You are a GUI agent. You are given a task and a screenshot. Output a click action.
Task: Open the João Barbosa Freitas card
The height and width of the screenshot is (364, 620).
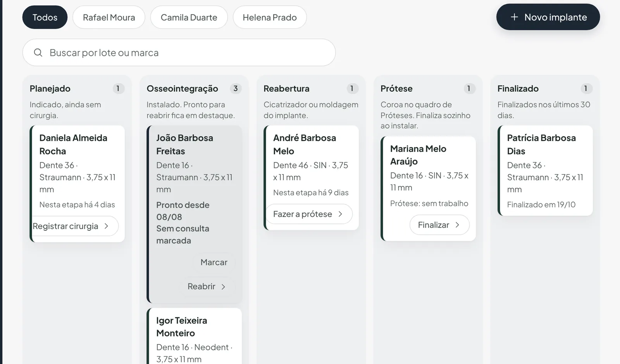tap(194, 214)
